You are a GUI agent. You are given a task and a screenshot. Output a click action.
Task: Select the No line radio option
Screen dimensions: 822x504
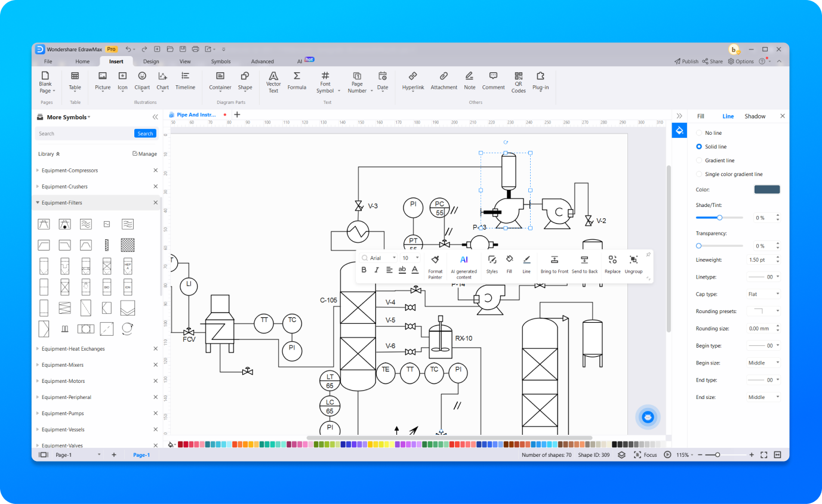699,133
